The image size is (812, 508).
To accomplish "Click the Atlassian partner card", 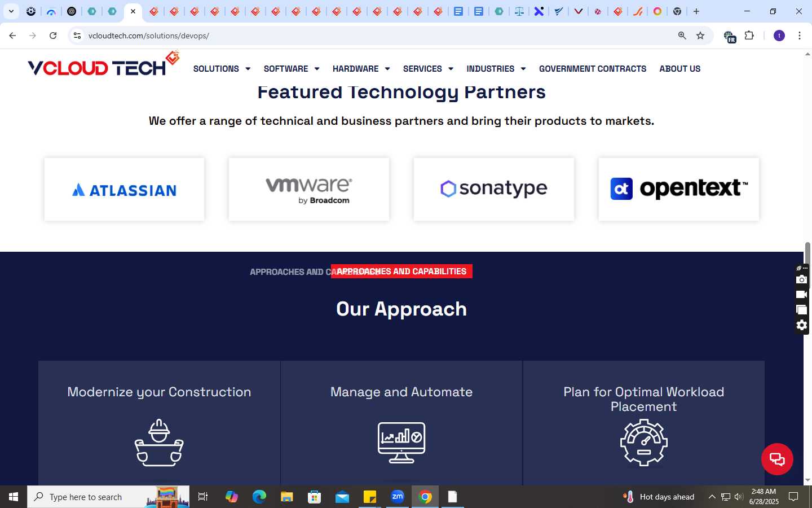I will 124,189.
